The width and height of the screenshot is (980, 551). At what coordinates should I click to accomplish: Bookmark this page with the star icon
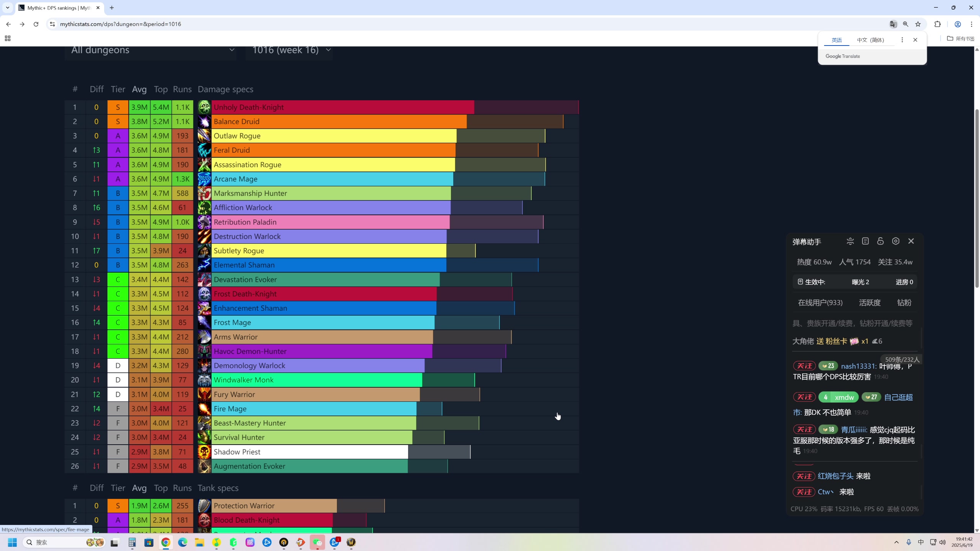pos(918,24)
